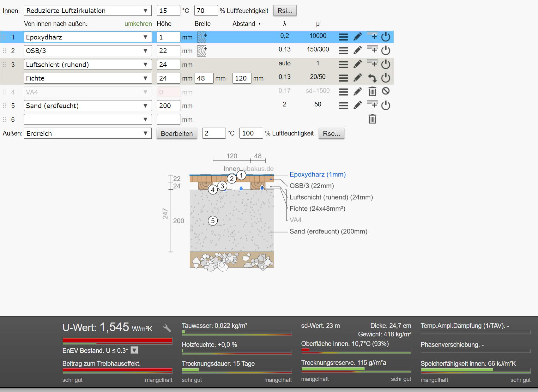Delete the VA4 layer with the trash icon

[372, 92]
